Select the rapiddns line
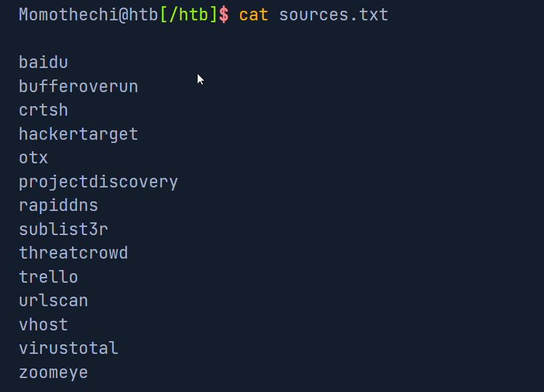This screenshot has width=544, height=392. coord(58,206)
